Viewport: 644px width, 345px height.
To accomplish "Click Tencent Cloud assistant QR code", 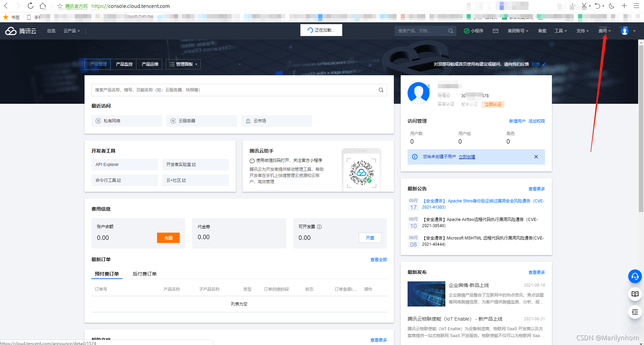I will coord(362,172).
